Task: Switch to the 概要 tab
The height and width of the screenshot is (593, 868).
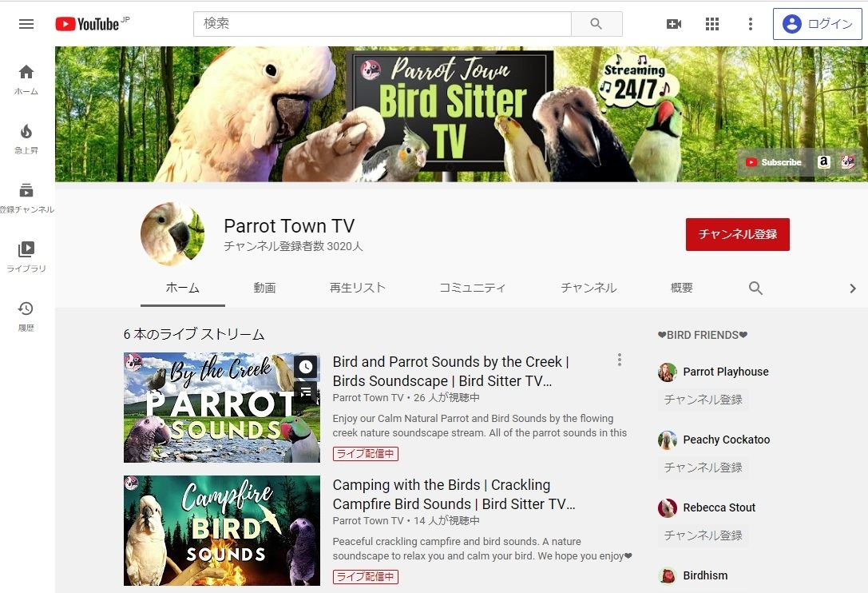Action: pos(681,288)
